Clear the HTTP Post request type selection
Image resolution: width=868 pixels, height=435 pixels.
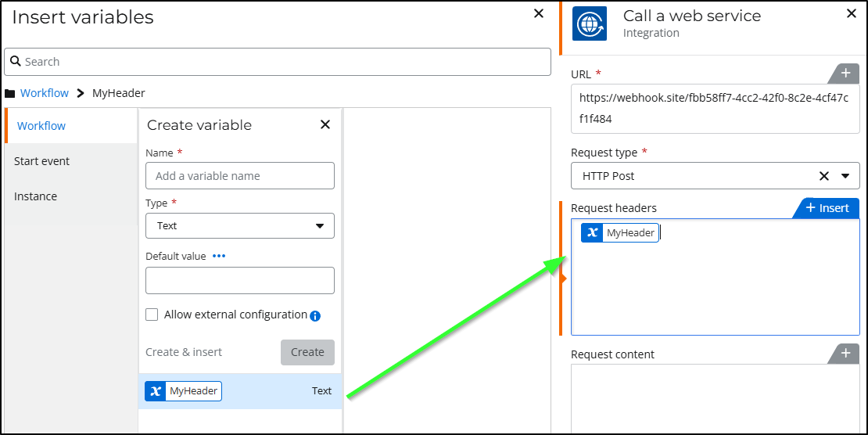(x=823, y=176)
